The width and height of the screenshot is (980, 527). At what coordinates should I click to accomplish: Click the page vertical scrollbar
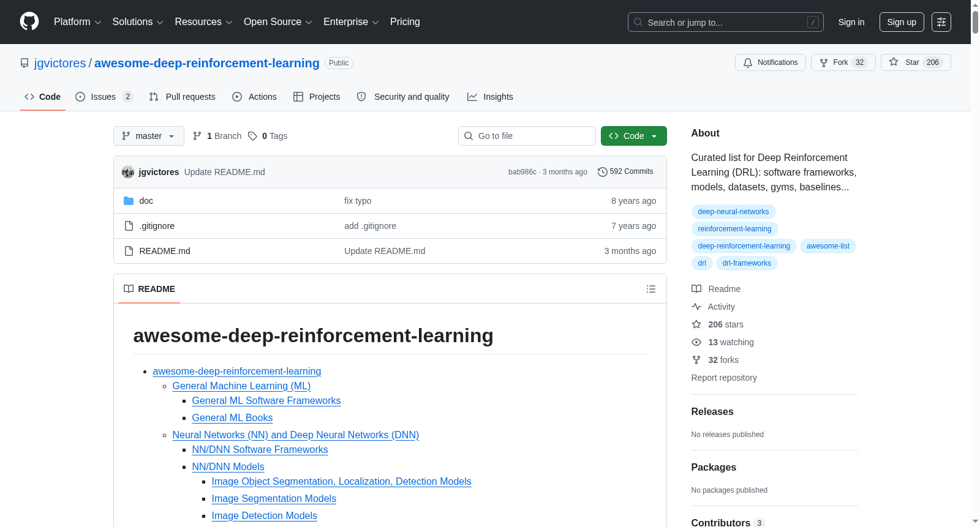tap(975, 263)
